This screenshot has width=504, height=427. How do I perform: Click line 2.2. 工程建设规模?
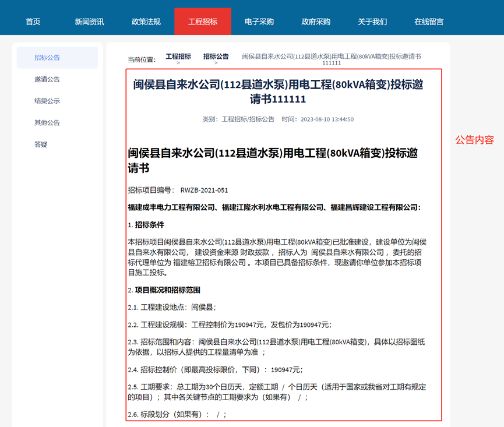(x=230, y=324)
